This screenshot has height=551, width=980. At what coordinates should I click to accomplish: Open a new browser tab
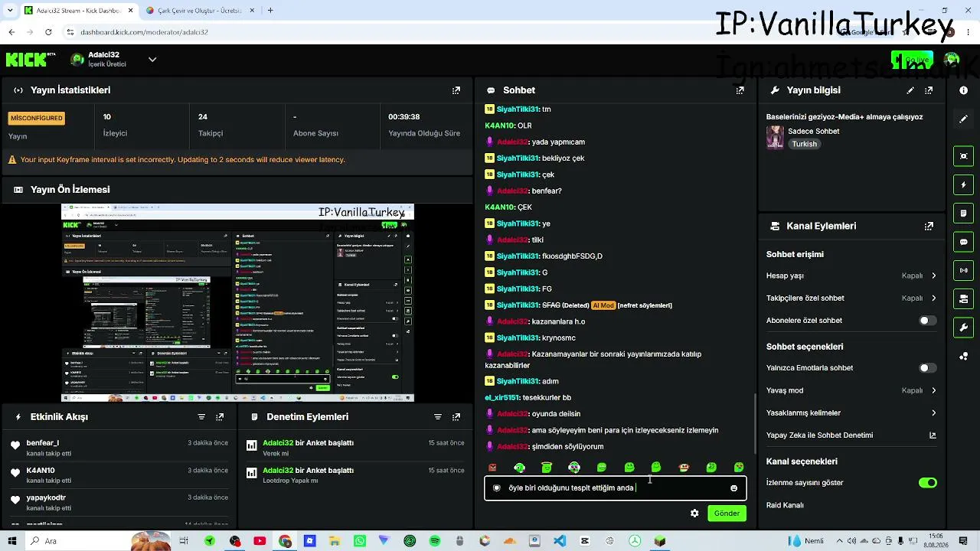coord(270,11)
